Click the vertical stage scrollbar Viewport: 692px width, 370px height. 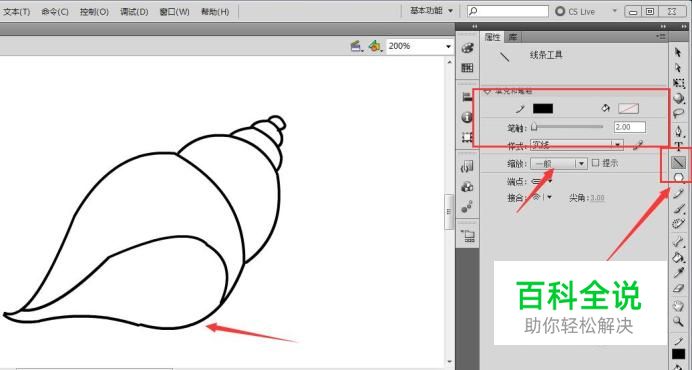click(449, 211)
